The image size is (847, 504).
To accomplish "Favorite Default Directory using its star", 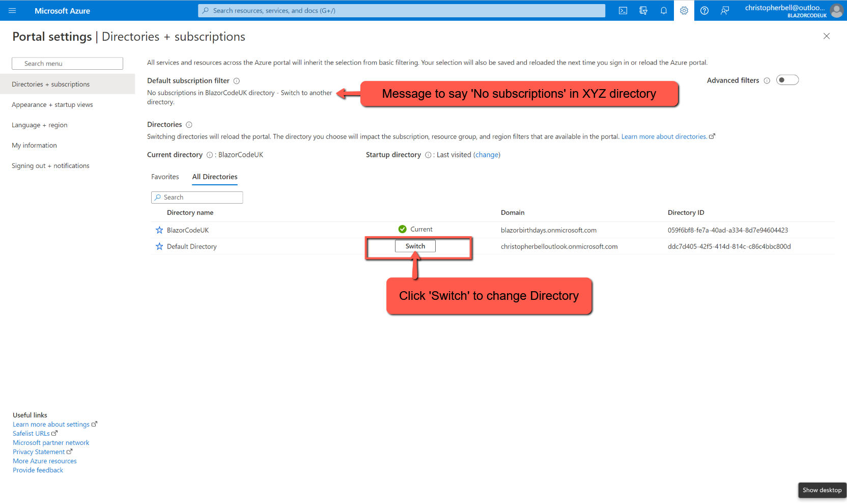I will point(159,246).
